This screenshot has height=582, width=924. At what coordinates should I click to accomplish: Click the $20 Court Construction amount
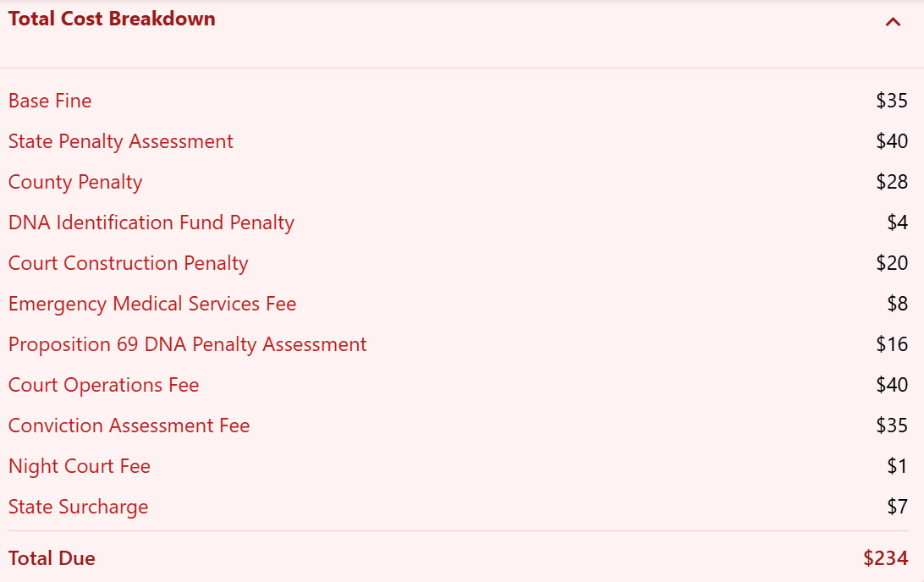892,263
